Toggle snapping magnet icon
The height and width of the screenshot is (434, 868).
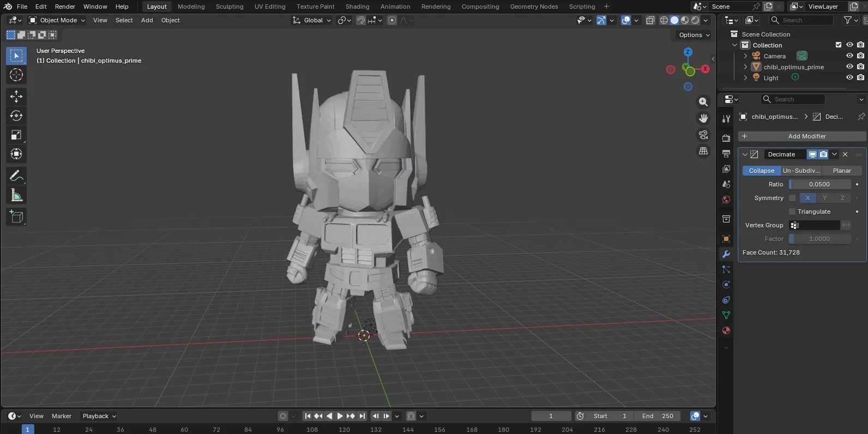click(360, 20)
